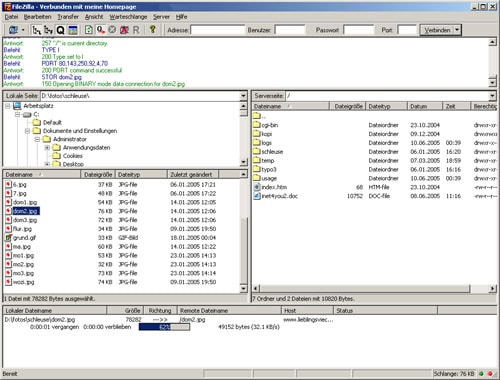Click the Schlange: 76 KB status text
This screenshot has width=500, height=380.
click(x=454, y=374)
